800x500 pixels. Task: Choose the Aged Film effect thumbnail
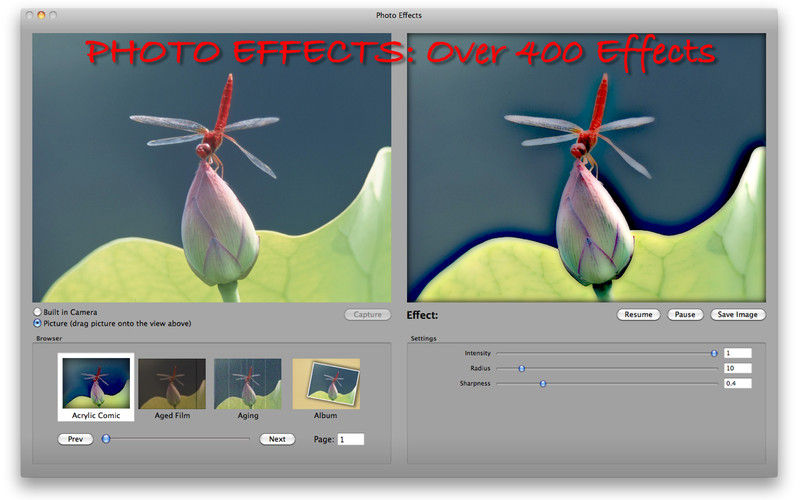click(x=171, y=383)
